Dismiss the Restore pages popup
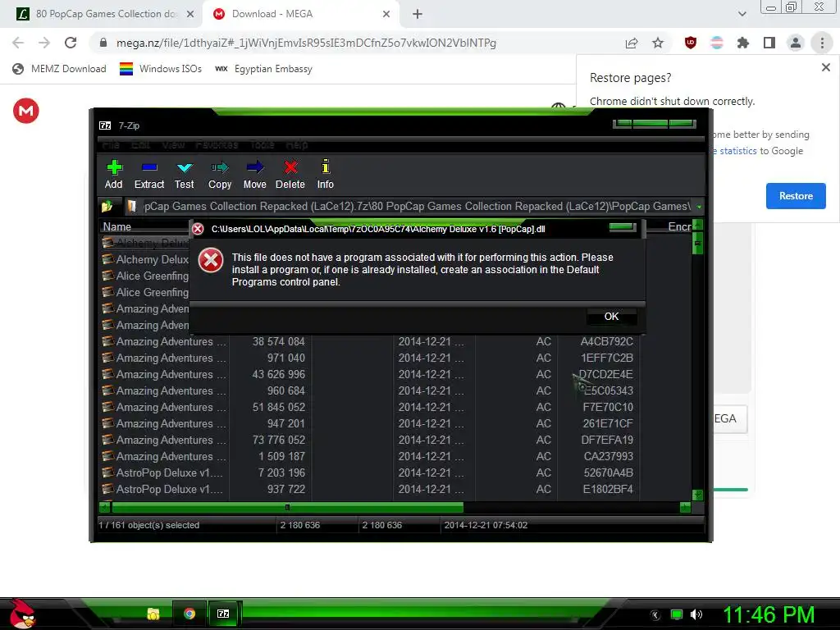Viewport: 840px width, 630px height. point(825,67)
